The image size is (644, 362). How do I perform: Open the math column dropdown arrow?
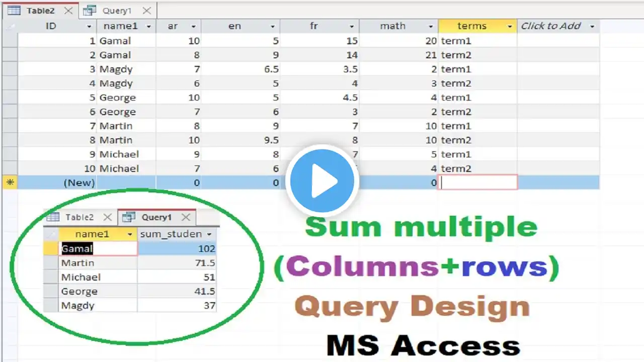pyautogui.click(x=431, y=27)
